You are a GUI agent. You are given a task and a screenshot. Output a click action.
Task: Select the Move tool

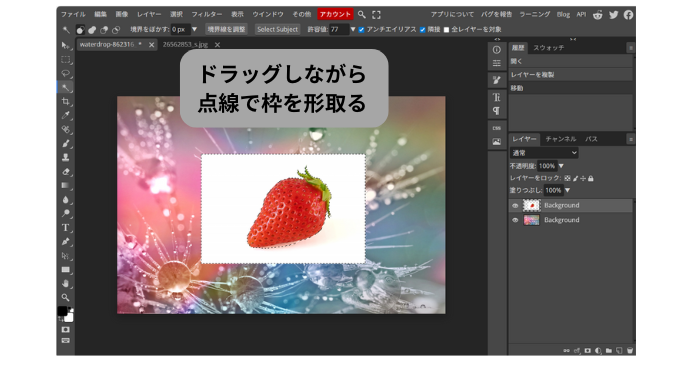pos(65,45)
